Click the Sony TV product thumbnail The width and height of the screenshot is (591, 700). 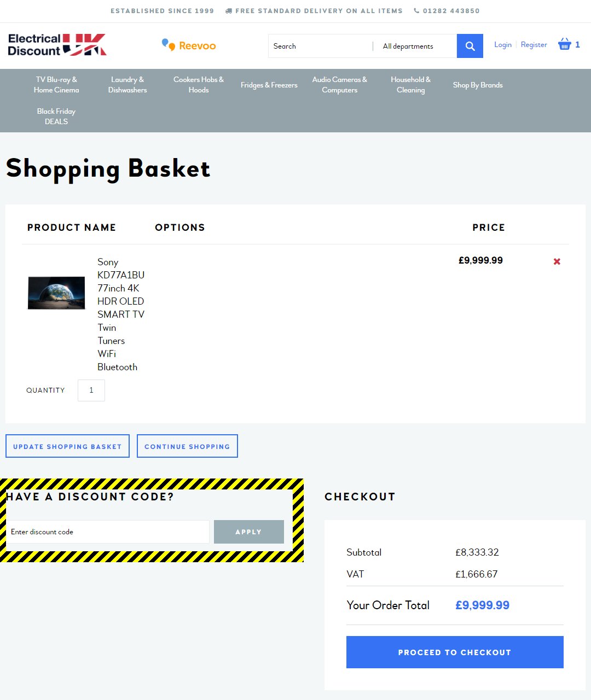click(56, 293)
